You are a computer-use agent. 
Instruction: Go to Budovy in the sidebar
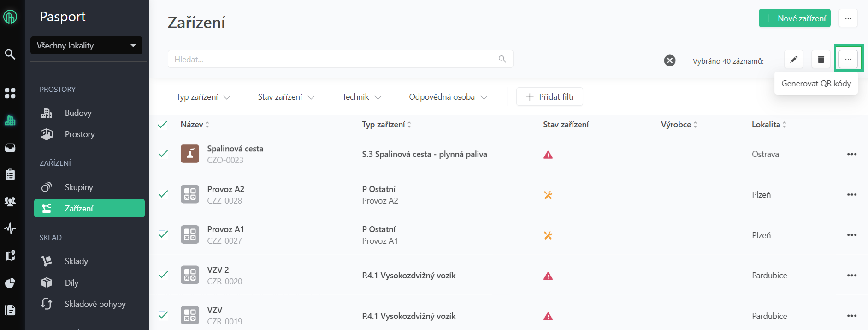point(78,113)
